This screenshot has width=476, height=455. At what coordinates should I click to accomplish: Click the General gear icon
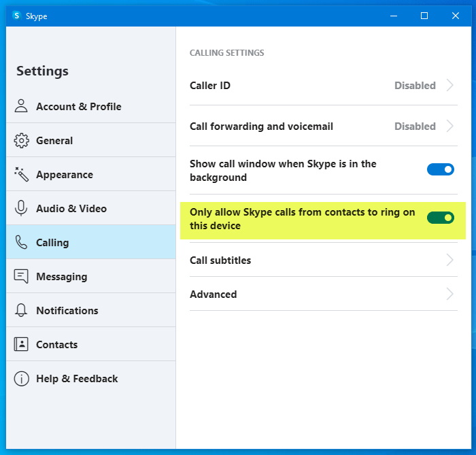(x=21, y=141)
